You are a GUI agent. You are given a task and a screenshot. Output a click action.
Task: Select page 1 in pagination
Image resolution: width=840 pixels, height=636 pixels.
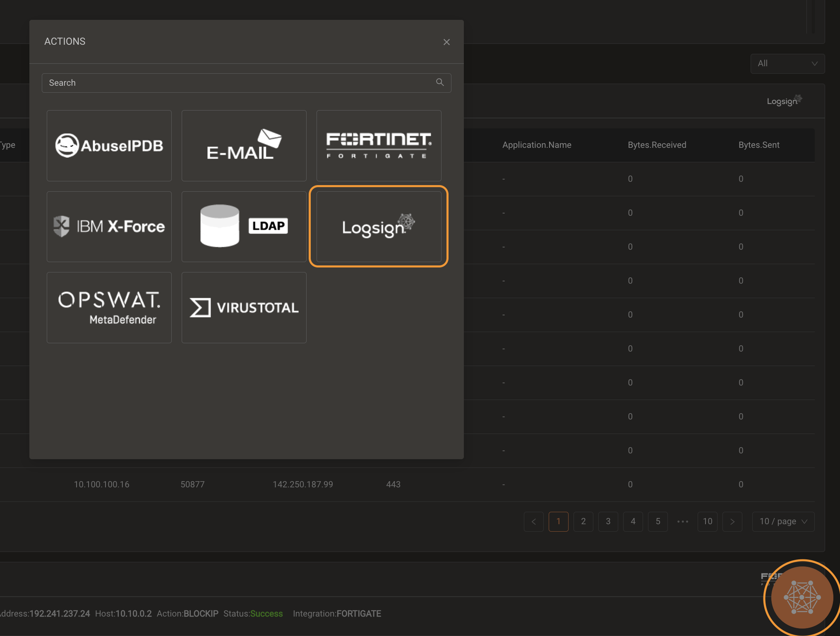coord(559,521)
